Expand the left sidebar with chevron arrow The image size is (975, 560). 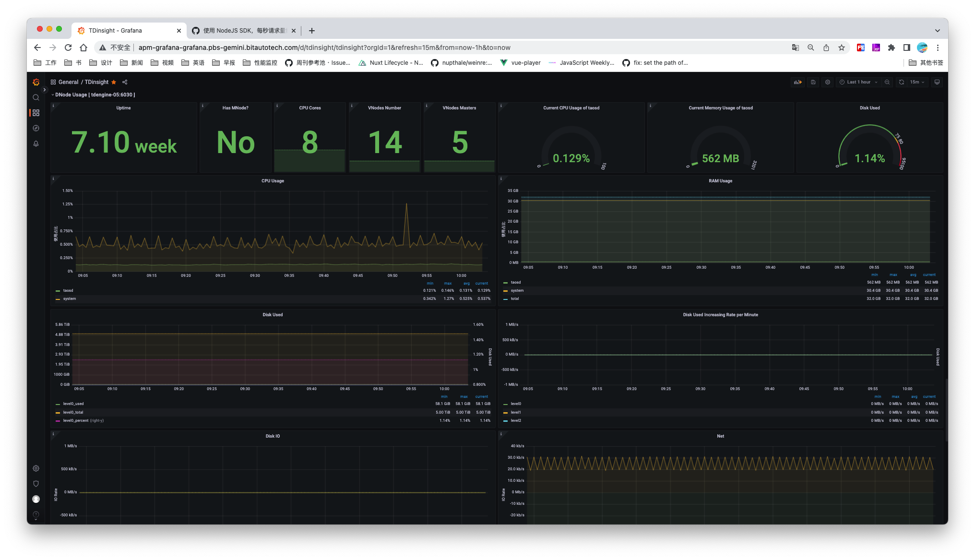45,90
